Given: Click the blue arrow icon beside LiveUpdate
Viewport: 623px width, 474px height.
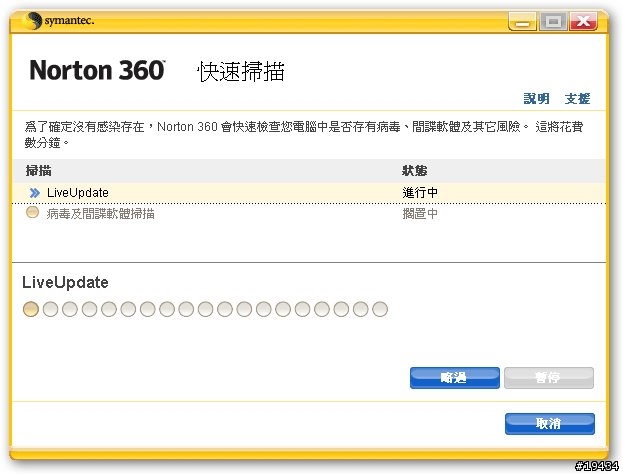Looking at the screenshot, I should (35, 193).
